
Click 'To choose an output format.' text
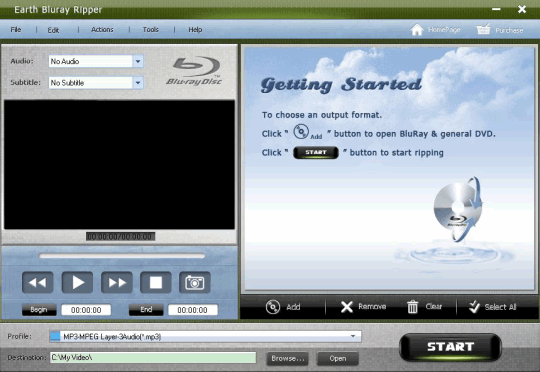pyautogui.click(x=322, y=115)
